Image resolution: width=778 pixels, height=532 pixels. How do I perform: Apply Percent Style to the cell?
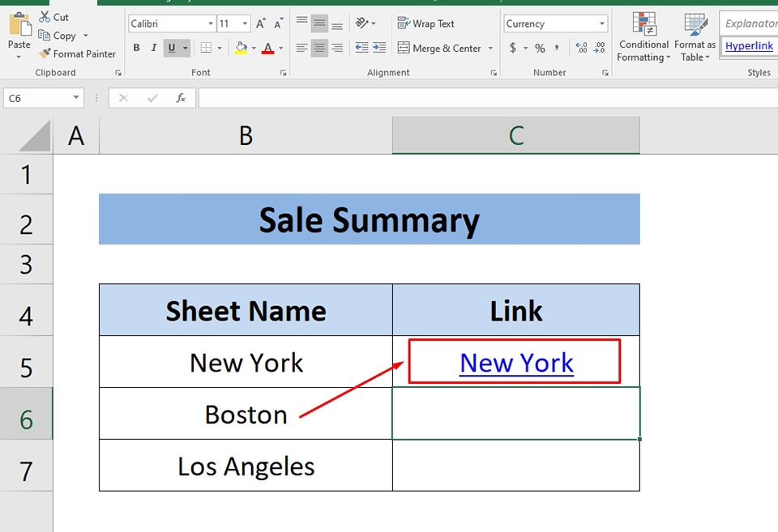pos(539,49)
